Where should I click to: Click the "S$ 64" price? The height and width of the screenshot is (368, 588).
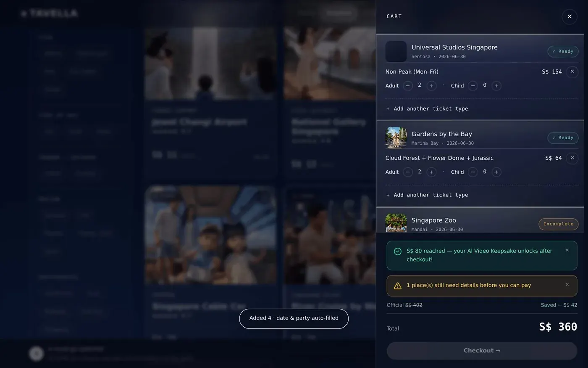[554, 158]
